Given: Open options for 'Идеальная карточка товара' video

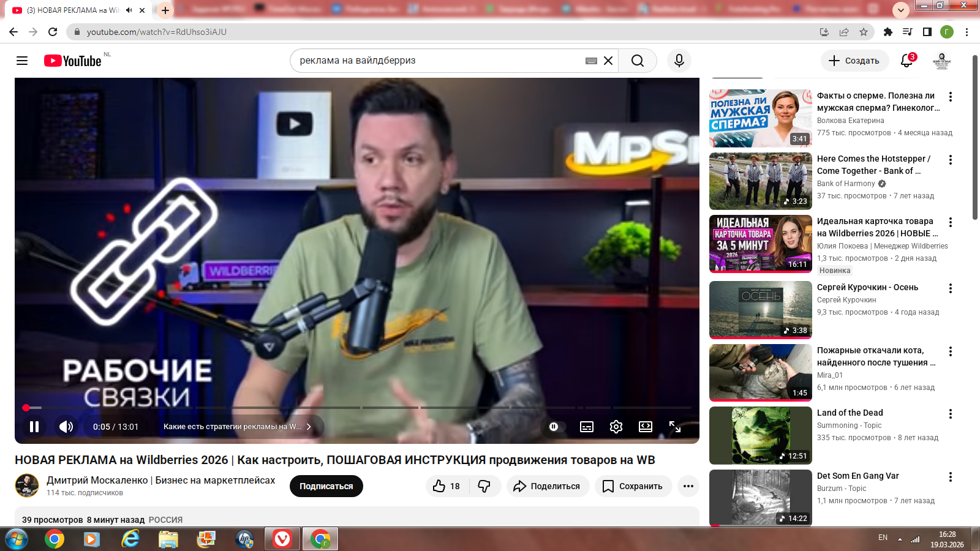Looking at the screenshot, I should click(951, 222).
